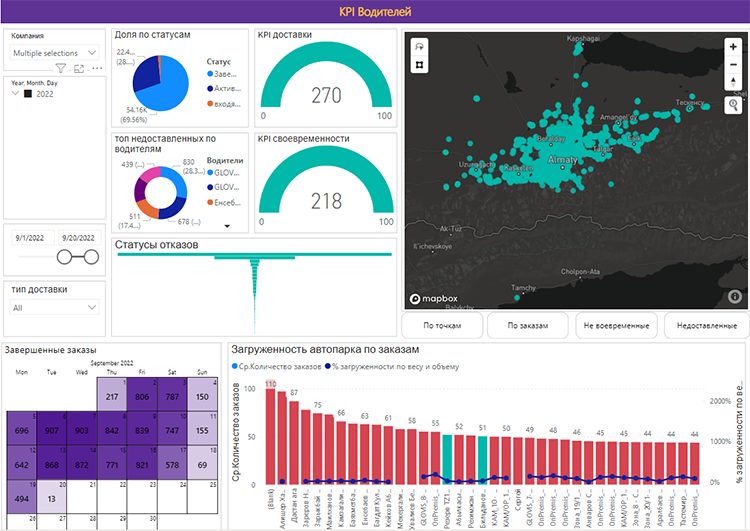This screenshot has height=531, width=750.
Task: Check the 2022 year checkbox
Action: (x=28, y=94)
